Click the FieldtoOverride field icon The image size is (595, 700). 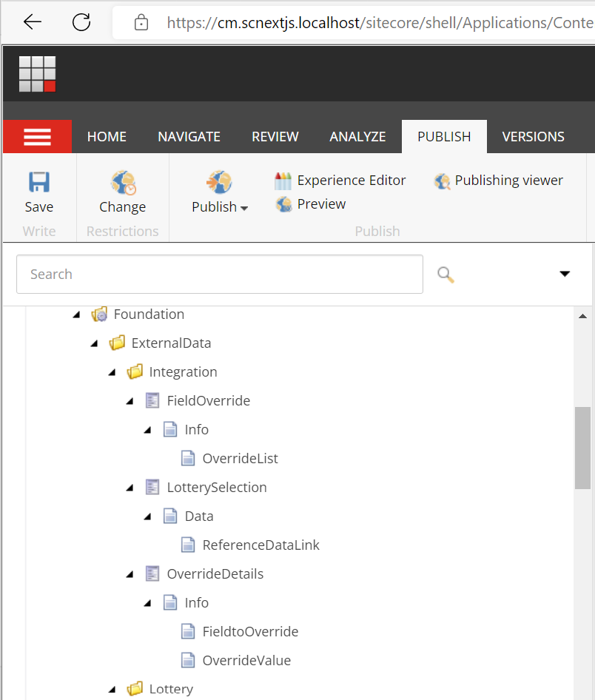[188, 631]
